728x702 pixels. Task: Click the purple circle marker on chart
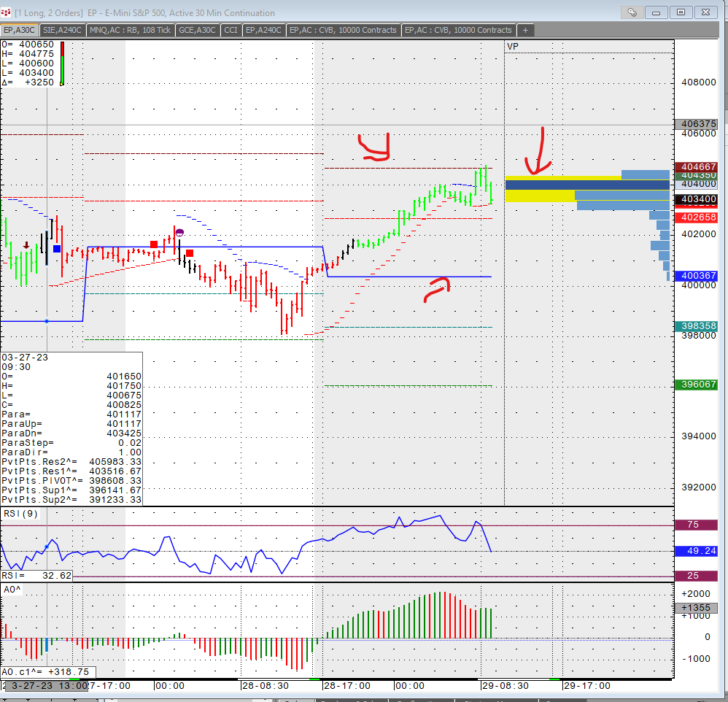(x=179, y=232)
